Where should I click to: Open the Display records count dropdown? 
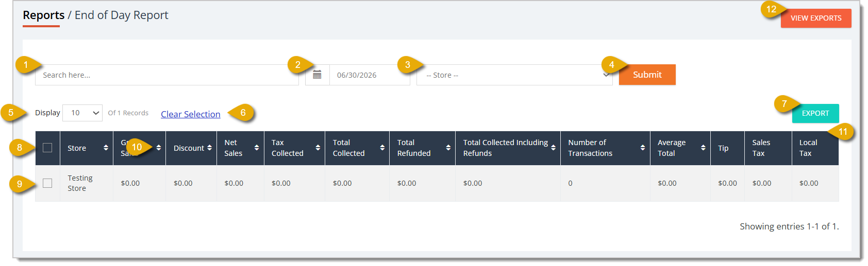pyautogui.click(x=82, y=113)
